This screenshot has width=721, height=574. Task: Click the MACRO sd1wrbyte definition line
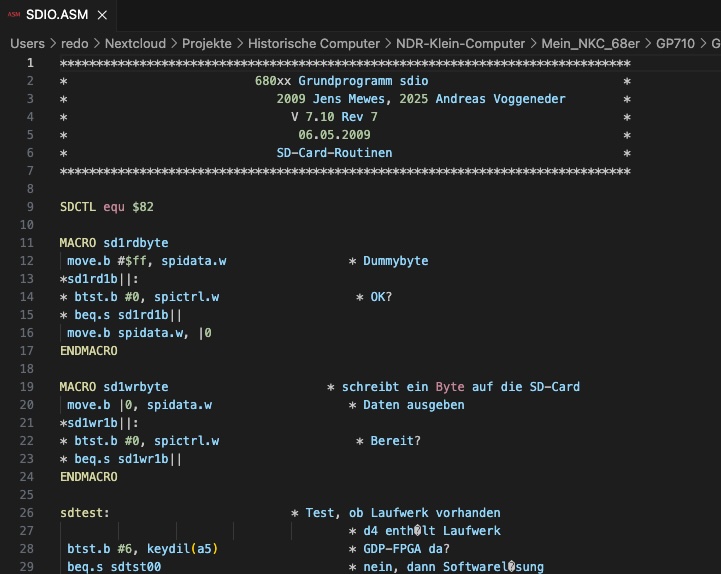(113, 387)
